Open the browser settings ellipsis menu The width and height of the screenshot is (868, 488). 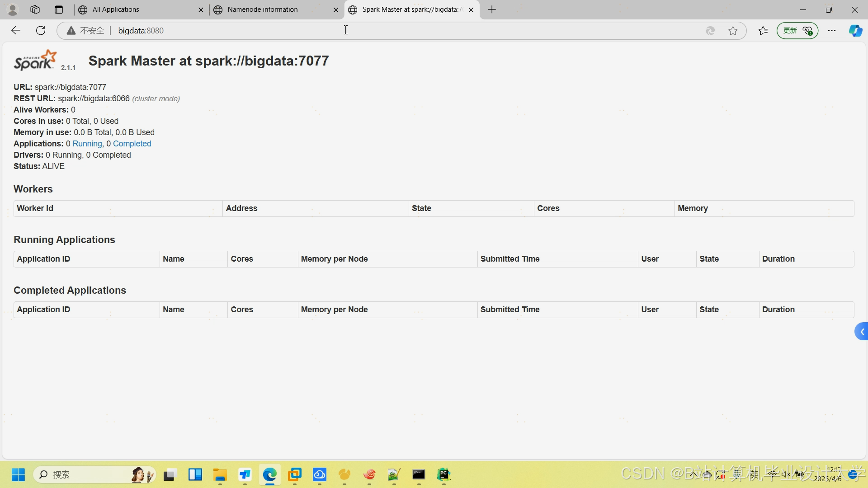coord(832,30)
